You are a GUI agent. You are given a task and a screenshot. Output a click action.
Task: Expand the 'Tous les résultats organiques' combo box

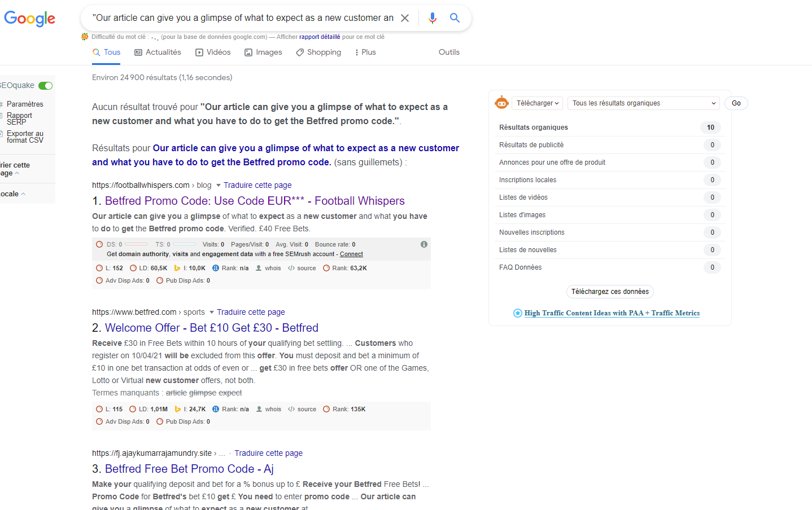pyautogui.click(x=643, y=103)
